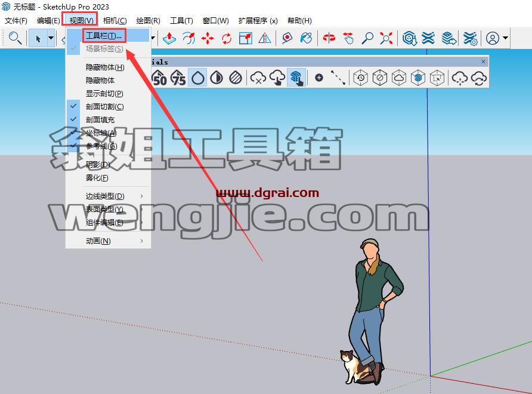Click the Zoom tool
The height and width of the screenshot is (394, 532).
(x=367, y=38)
